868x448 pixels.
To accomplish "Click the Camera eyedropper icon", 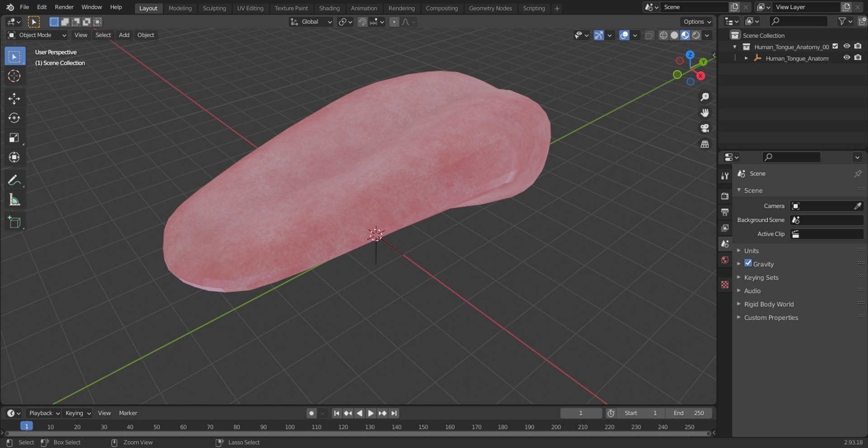I will pyautogui.click(x=858, y=206).
